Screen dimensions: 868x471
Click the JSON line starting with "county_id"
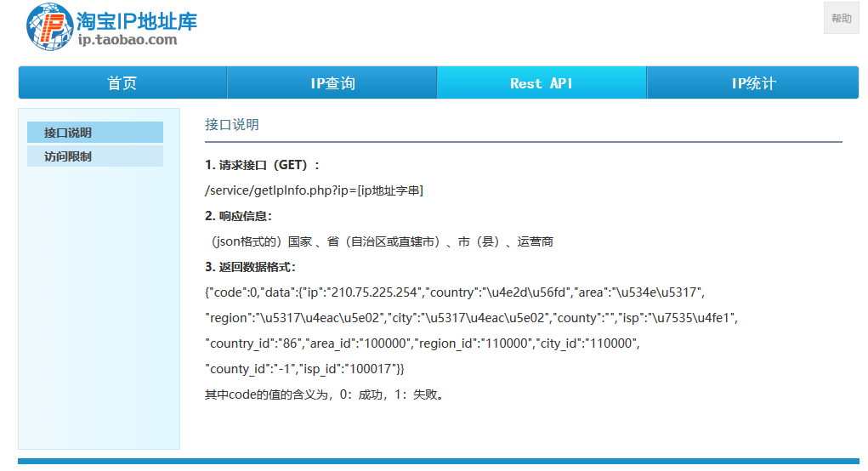tap(304, 369)
